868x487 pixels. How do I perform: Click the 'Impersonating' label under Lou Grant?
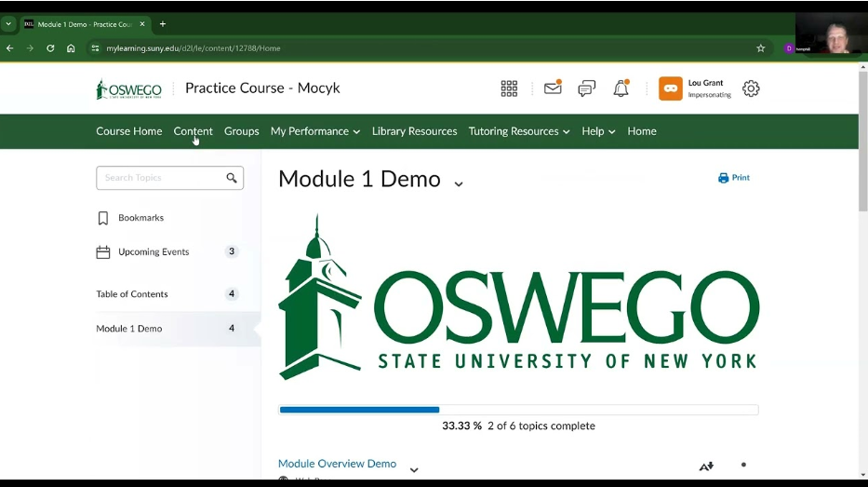coord(709,95)
